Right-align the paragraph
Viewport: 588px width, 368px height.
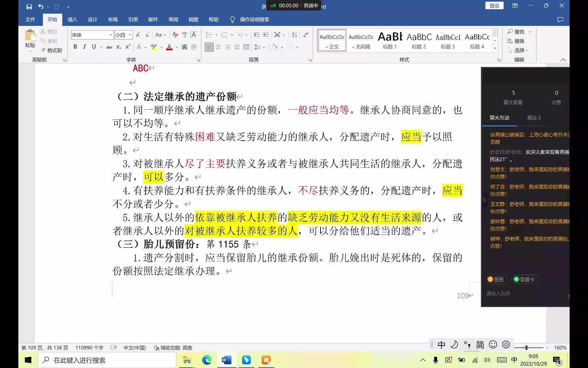click(x=227, y=47)
